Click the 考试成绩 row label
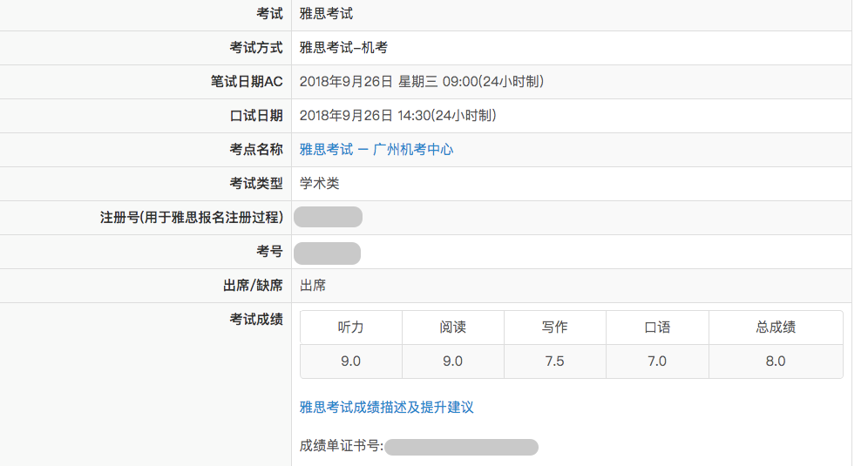Viewport: 868px width, 466px height. [x=255, y=320]
